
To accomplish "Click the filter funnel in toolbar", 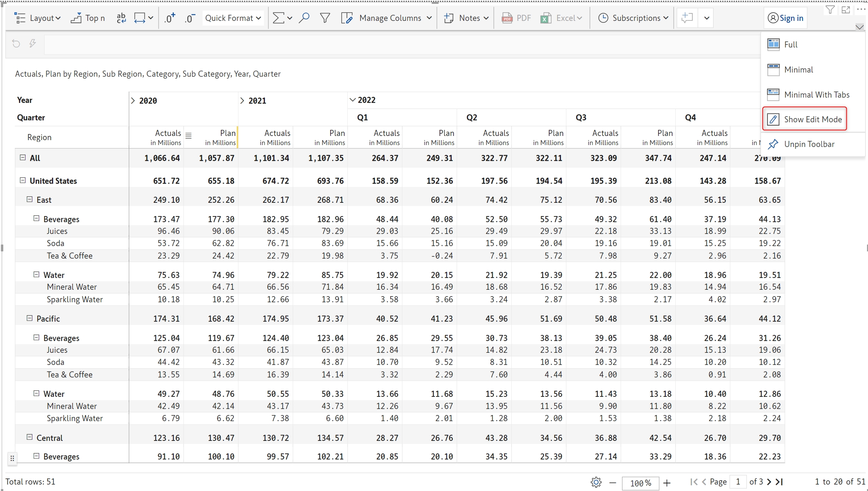I will 325,18.
